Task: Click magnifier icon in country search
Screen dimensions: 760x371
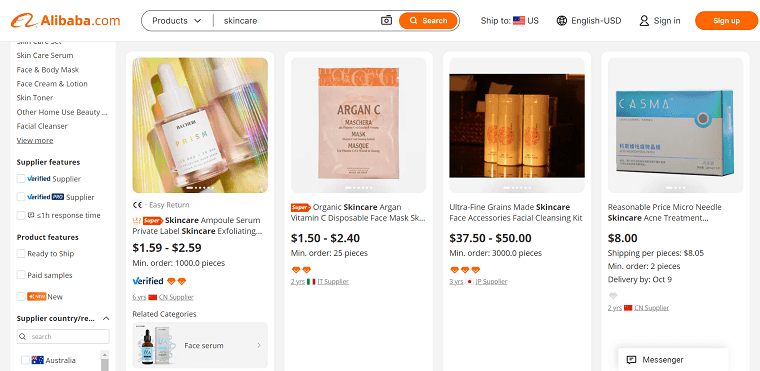Action: coord(22,337)
